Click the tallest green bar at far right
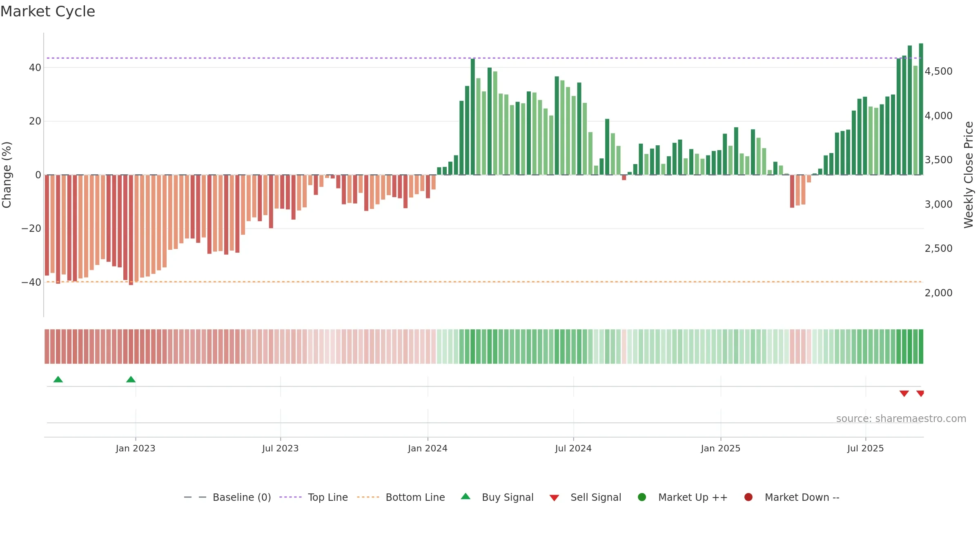The height and width of the screenshot is (551, 980). point(921,109)
